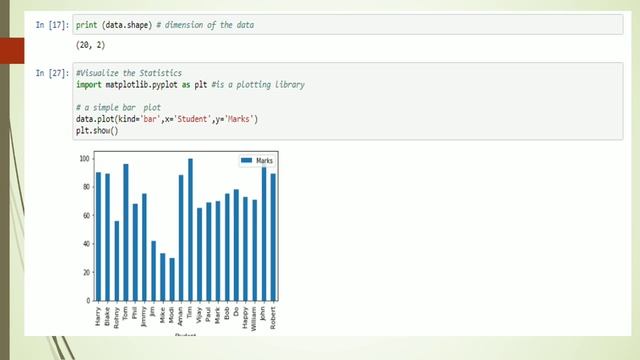
Task: Click the Mark x-axis label
Action: (218, 315)
